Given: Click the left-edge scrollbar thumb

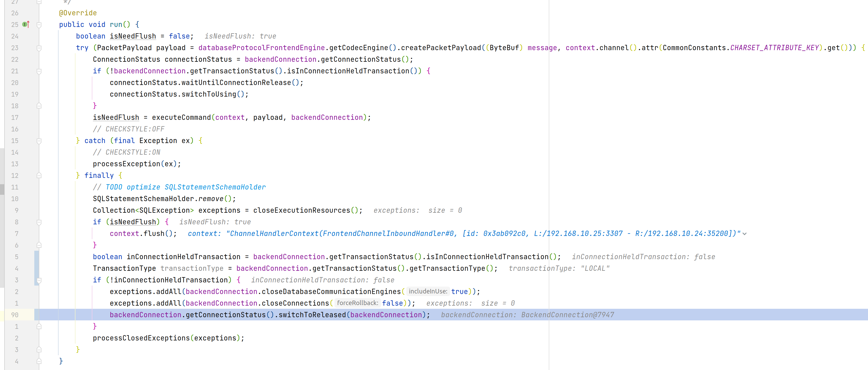Looking at the screenshot, I should tap(2, 189).
